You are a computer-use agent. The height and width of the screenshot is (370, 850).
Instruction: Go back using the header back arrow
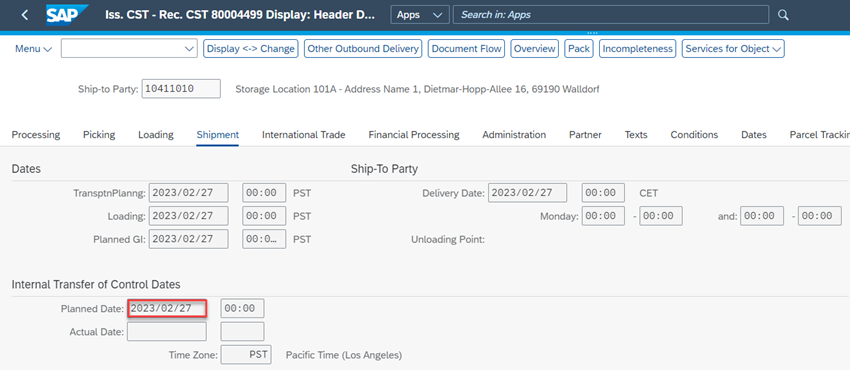tap(24, 15)
